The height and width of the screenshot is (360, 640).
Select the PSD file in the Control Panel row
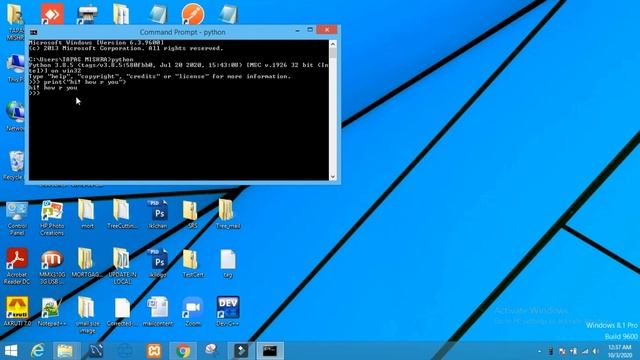point(158,214)
